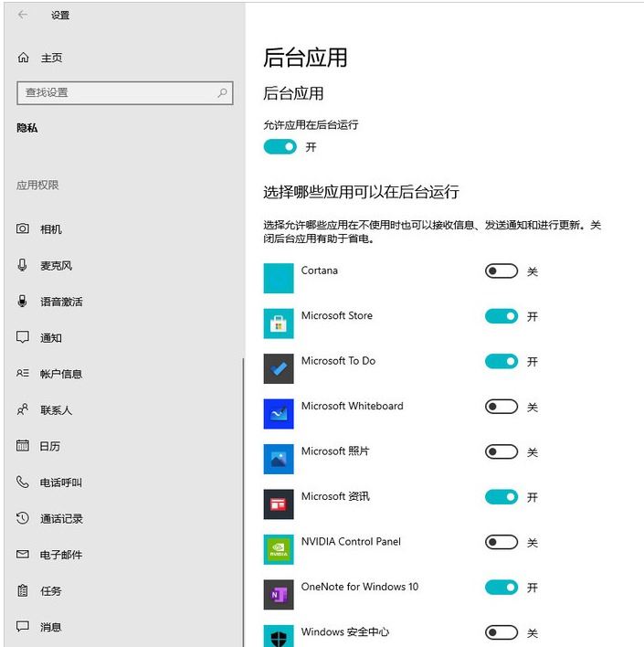The height and width of the screenshot is (647, 644).
Task: Click the 隐私 category heading
Action: 27,128
